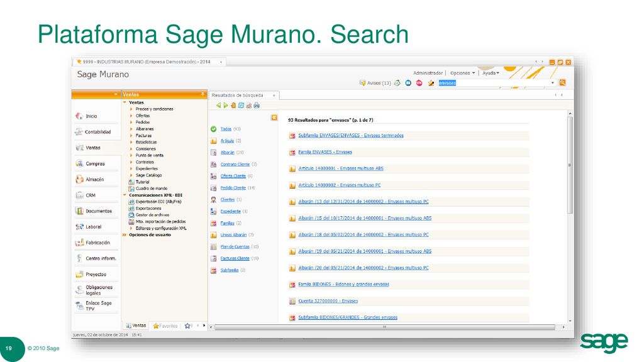The width and height of the screenshot is (644, 362).
Task: Click the star icon left of search box
Action: click(430, 83)
